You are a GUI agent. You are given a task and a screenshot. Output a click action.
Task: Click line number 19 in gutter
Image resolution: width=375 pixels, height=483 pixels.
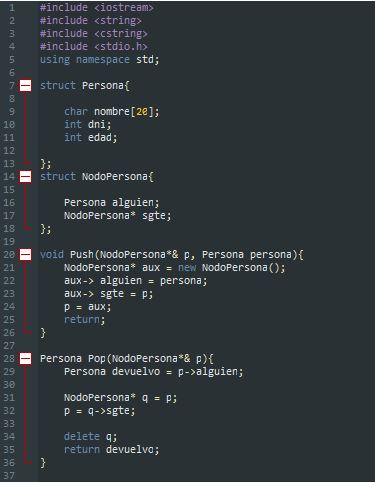tap(9, 242)
